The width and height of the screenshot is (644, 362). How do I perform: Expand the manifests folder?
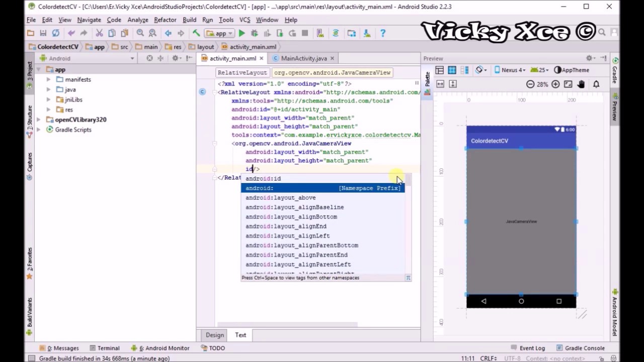(48, 79)
